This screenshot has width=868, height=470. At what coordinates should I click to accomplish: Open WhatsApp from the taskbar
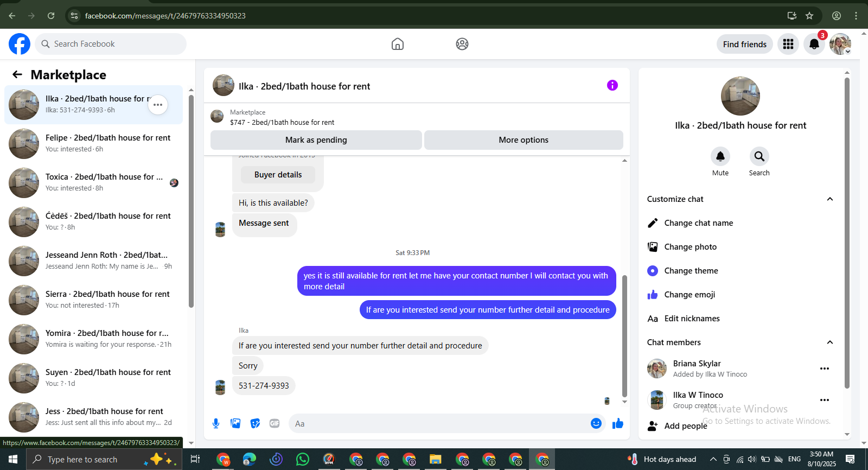tap(303, 459)
